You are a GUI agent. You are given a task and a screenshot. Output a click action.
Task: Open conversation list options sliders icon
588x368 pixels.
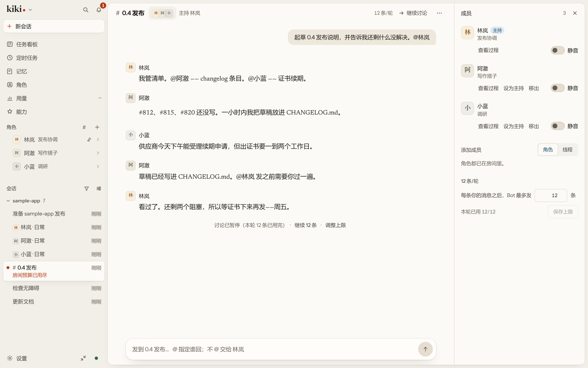click(x=99, y=188)
